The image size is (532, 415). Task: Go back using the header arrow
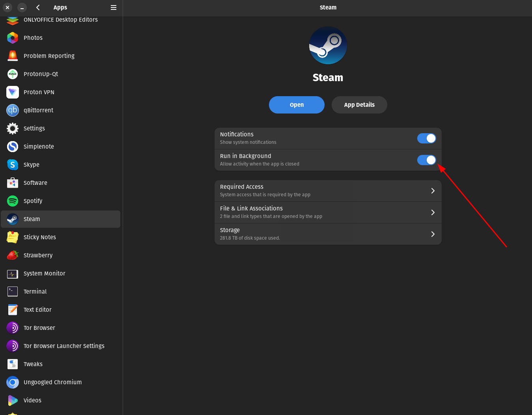coord(38,7)
